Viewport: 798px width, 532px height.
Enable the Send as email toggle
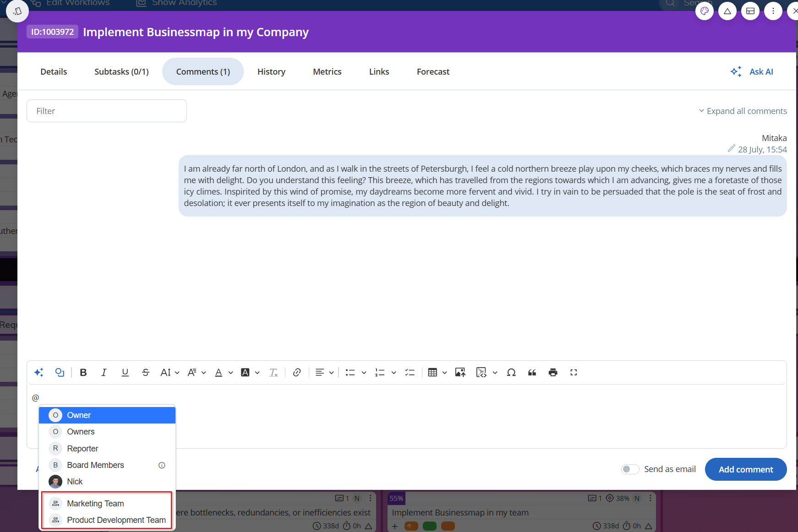click(x=630, y=469)
